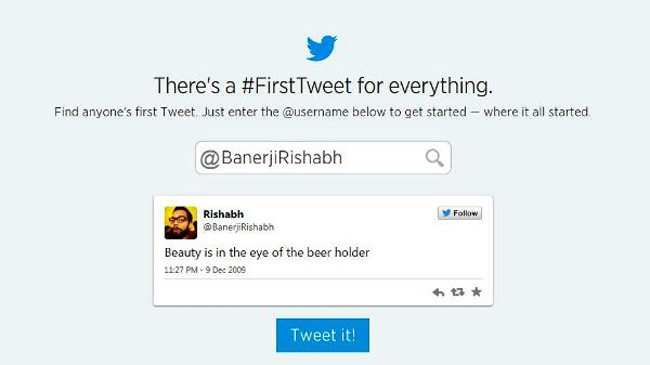Open Rishabh's profile picture
Image resolution: width=650 pixels, height=365 pixels.
181,223
